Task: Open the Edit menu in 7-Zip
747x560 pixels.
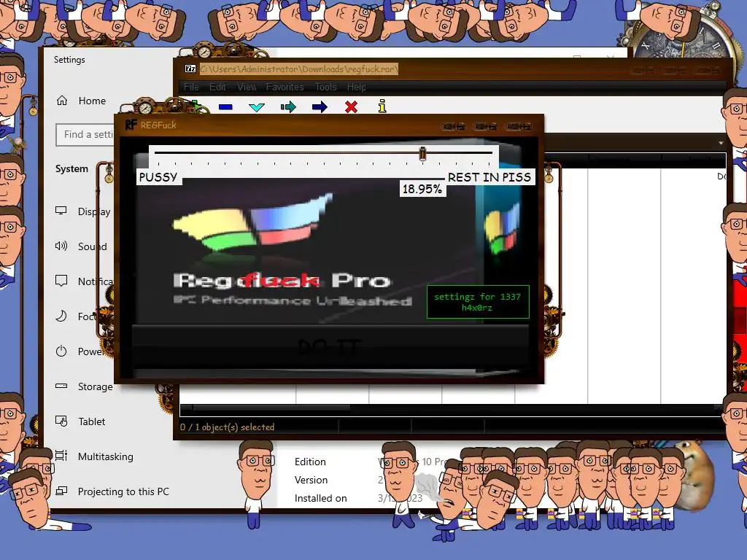Action: point(217,87)
